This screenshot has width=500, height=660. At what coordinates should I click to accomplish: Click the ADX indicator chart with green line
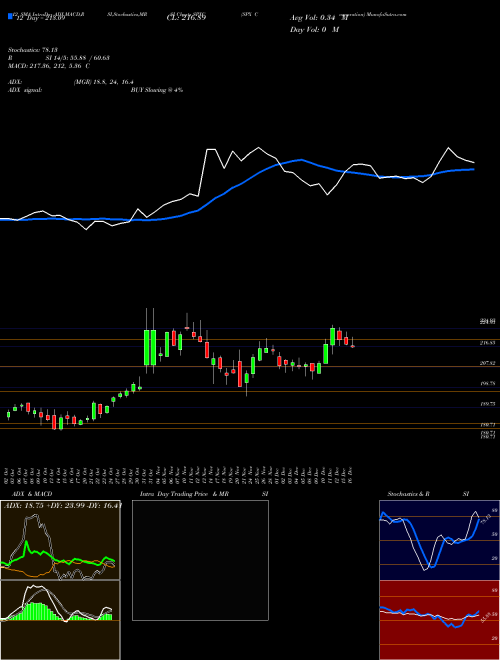point(60,540)
